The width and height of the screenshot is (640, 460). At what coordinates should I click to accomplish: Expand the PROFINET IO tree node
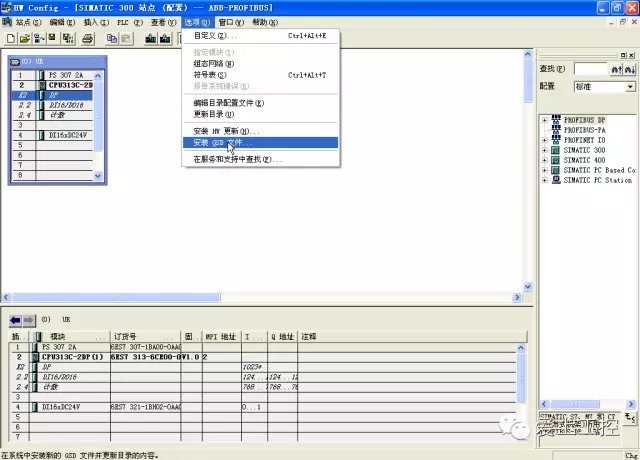[x=544, y=140]
